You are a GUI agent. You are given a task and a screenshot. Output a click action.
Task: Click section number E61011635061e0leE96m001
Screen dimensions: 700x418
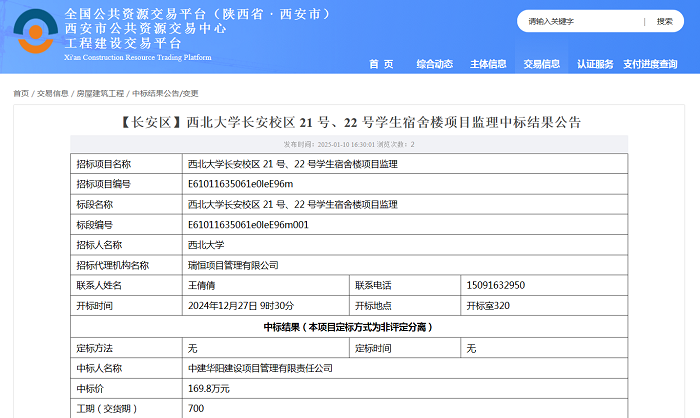[x=248, y=225]
